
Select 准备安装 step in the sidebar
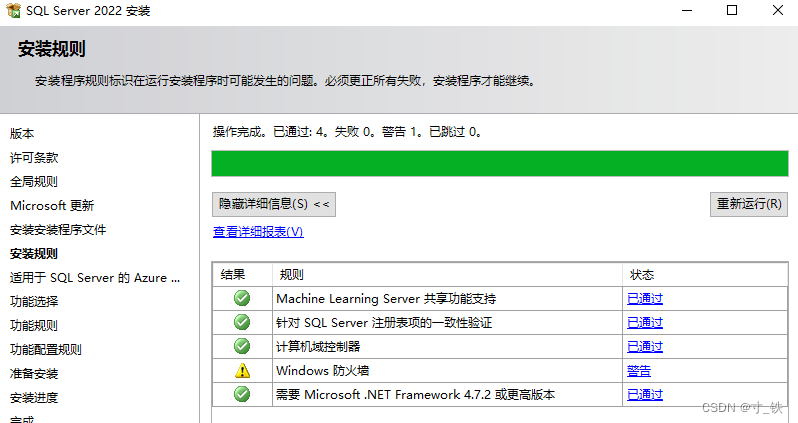coord(34,374)
